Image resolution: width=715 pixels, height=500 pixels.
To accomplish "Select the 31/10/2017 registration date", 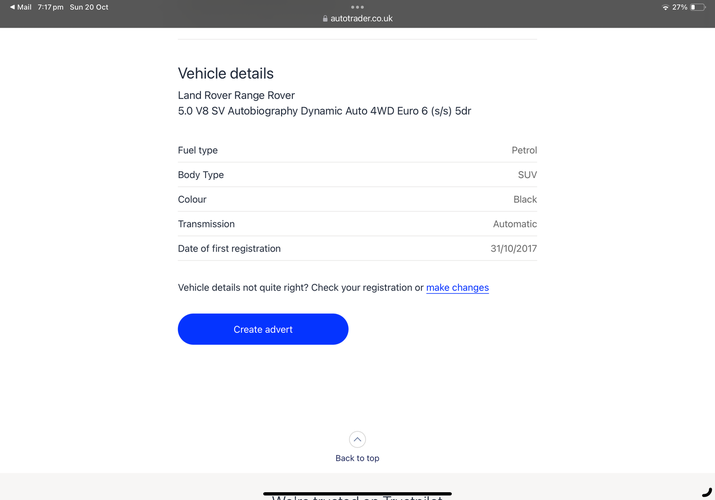I will tap(514, 249).
